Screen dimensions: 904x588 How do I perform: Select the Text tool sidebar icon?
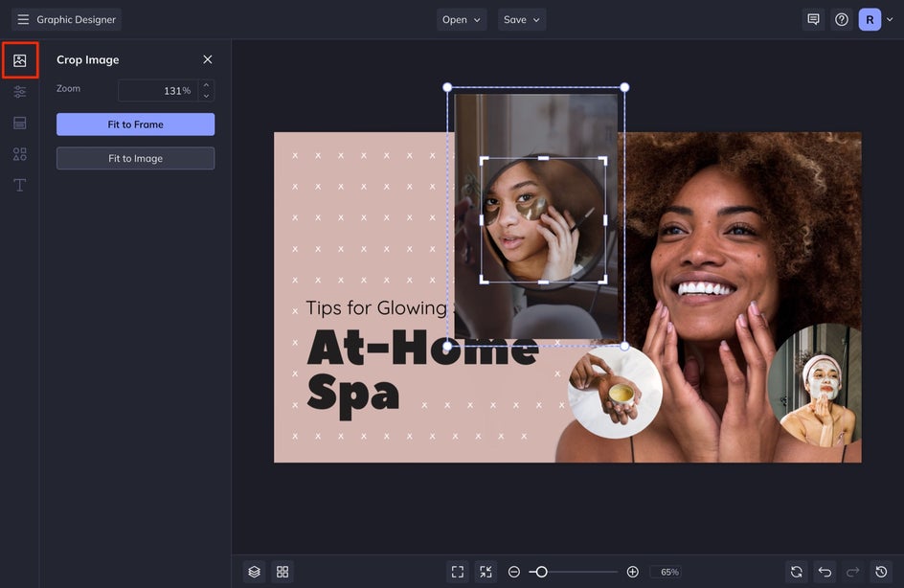[19, 185]
